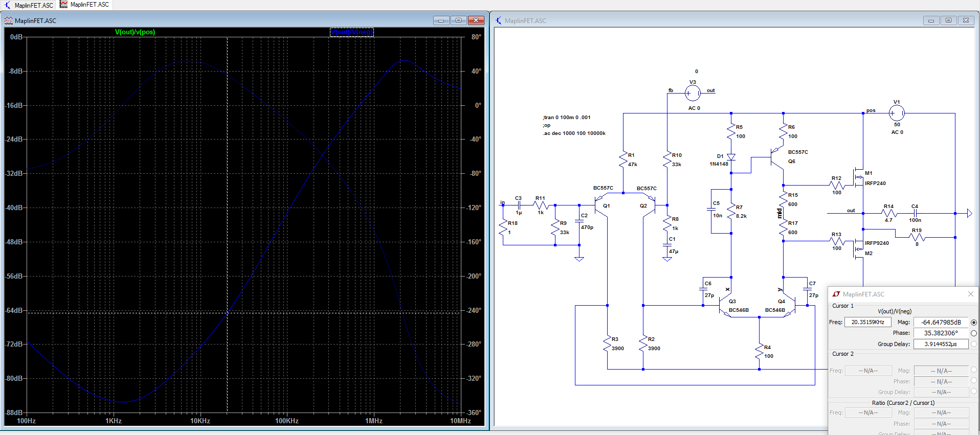Select the Q2 BC557C transistor symbol
Screen dimensions: 980x435
click(649, 206)
